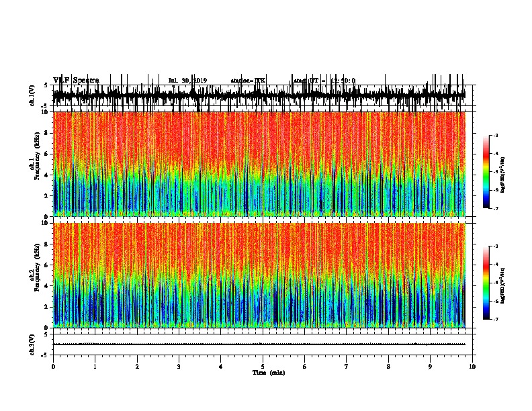Click the ch.2 spectrogram color bar
Viewport: 532px width, 411px height.
(486, 283)
